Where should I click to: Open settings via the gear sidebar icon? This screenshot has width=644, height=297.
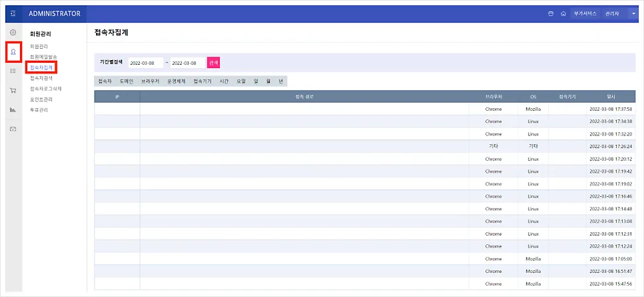pyautogui.click(x=13, y=33)
